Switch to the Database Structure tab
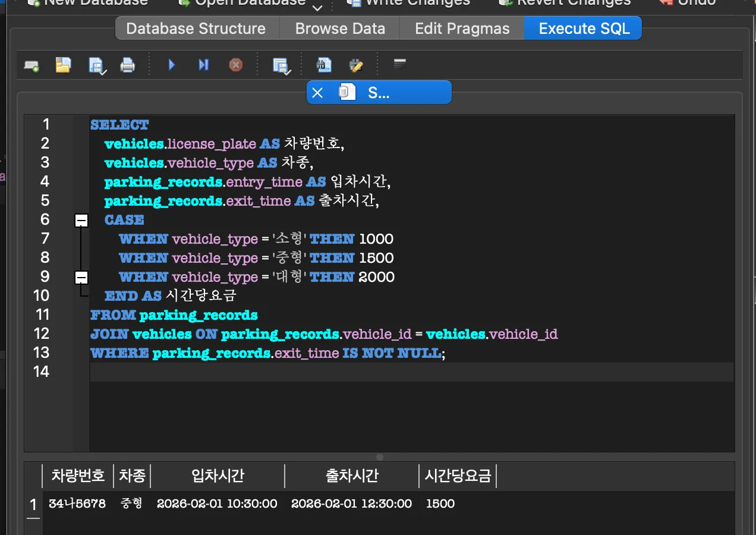The image size is (756, 535). (x=196, y=29)
